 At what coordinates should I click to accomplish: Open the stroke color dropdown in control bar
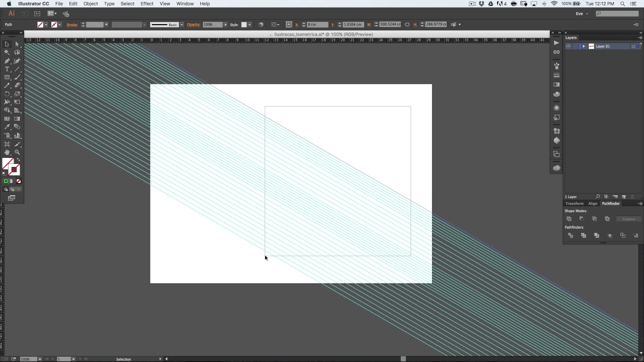(60, 25)
